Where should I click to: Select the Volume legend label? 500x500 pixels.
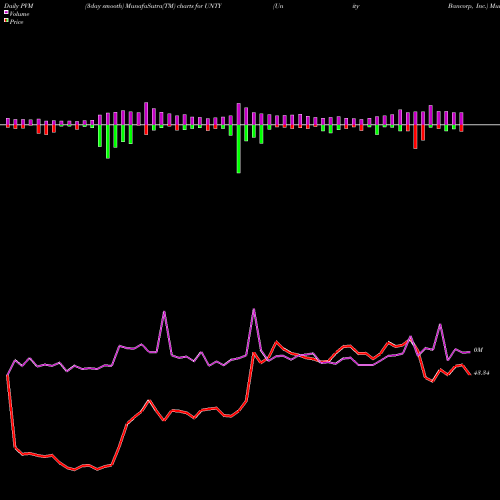coord(19,14)
